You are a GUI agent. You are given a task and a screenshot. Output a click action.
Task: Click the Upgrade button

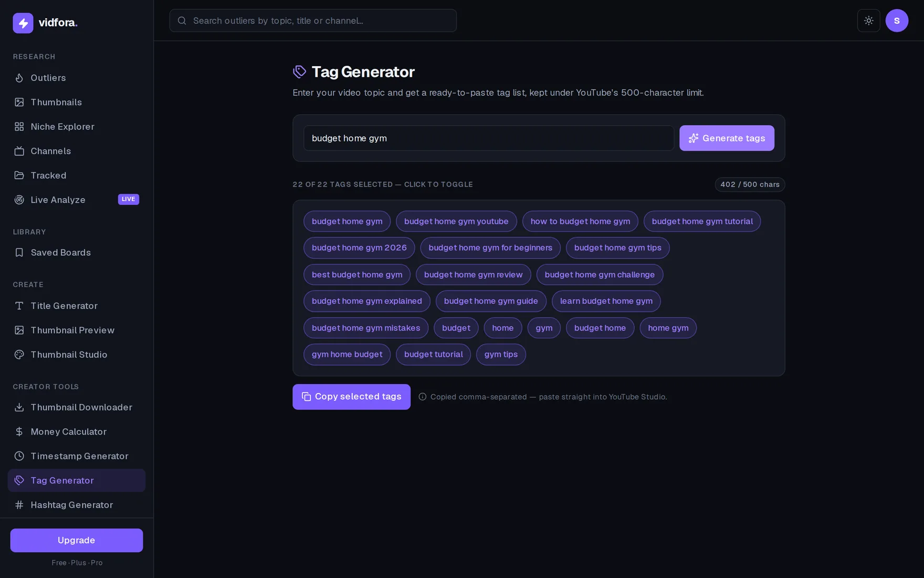point(77,540)
